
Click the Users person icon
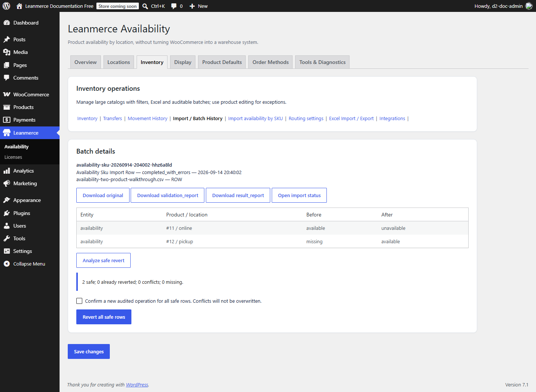coord(7,226)
